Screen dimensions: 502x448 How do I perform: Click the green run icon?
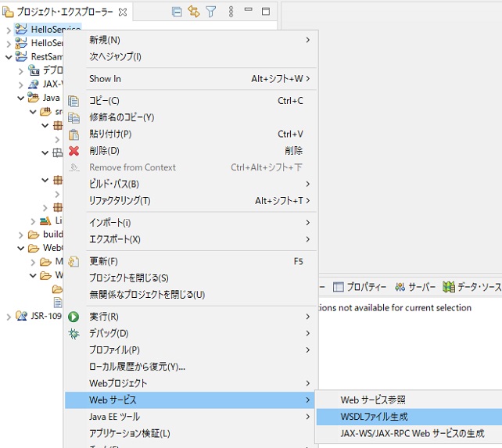tap(74, 317)
